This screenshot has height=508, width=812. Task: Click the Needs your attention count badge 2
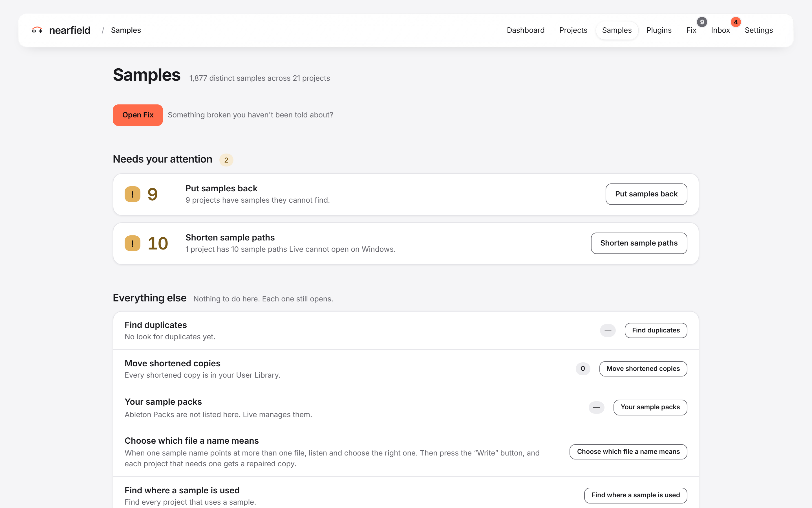pos(226,160)
